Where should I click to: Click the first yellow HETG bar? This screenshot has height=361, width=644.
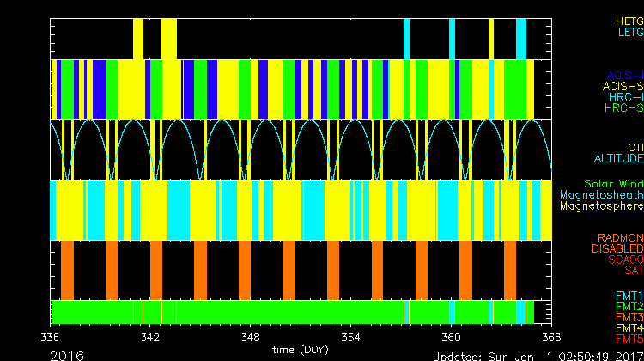[138, 39]
